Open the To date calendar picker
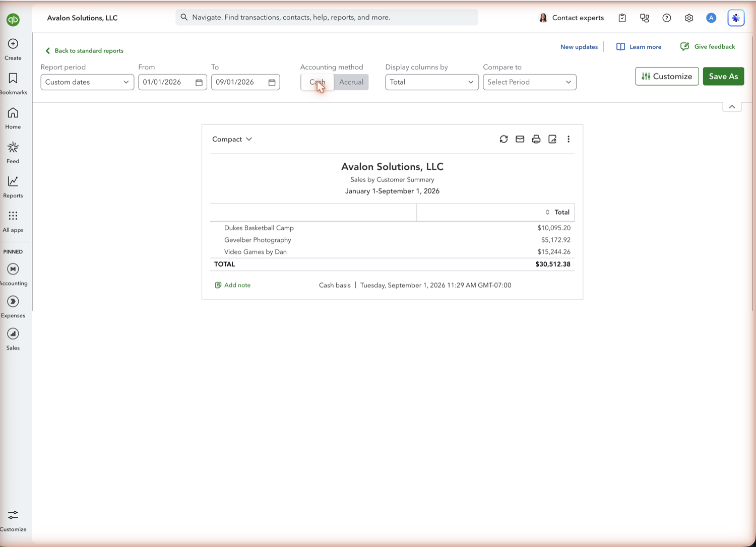756x547 pixels. click(272, 82)
